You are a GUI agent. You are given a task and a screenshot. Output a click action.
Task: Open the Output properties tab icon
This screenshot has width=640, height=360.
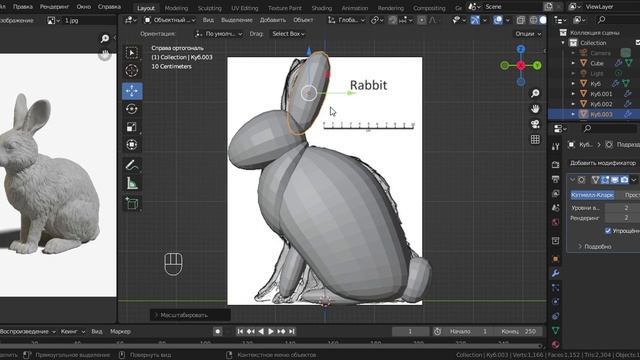(x=556, y=179)
